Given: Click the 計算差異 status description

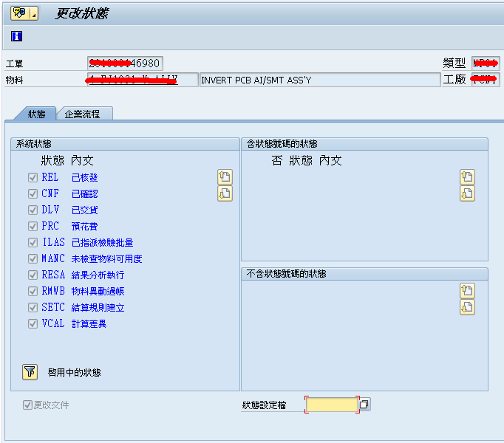Looking at the screenshot, I should (x=89, y=324).
